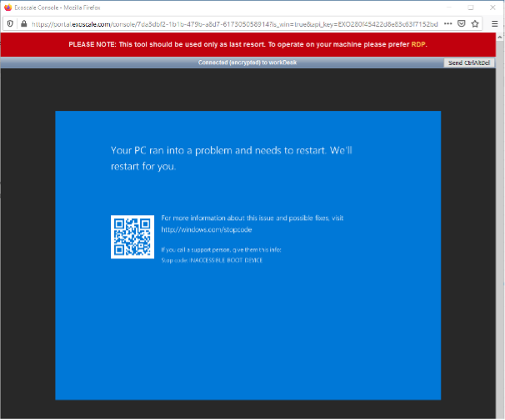Image resolution: width=505 pixels, height=420 pixels.
Task: Click 'Connected (encrypted) to workDesk' status text
Action: point(247,62)
